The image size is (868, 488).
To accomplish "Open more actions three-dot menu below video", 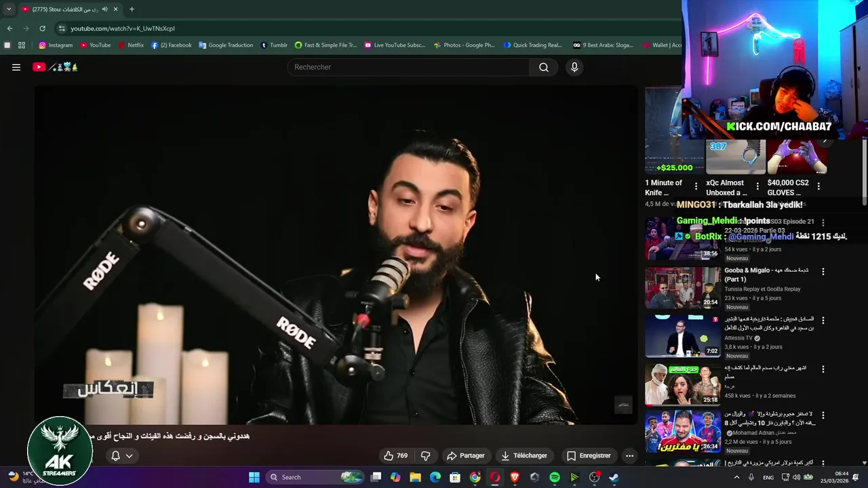I will [629, 455].
